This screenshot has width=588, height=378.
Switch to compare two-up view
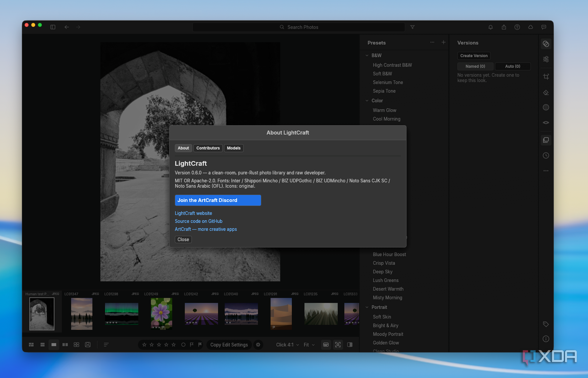[x=65, y=345]
